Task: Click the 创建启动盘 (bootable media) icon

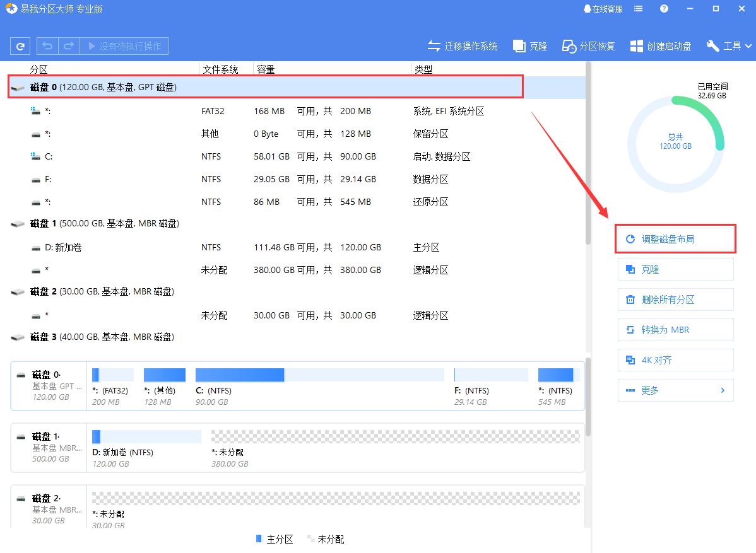Action: click(x=659, y=45)
